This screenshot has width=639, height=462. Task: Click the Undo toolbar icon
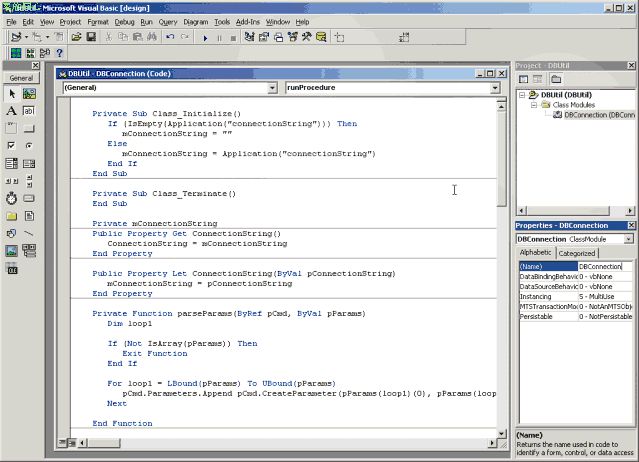(x=170, y=37)
